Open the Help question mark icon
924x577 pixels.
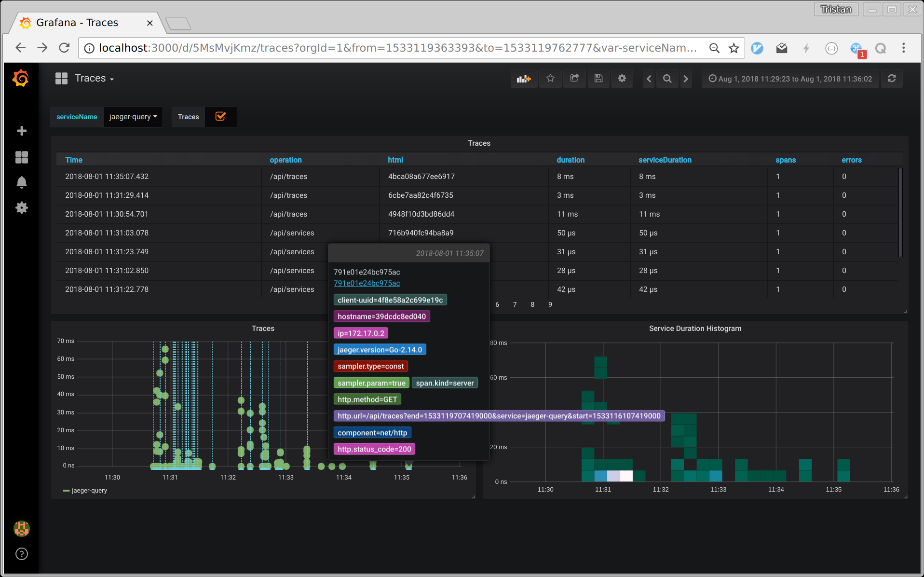coord(22,554)
